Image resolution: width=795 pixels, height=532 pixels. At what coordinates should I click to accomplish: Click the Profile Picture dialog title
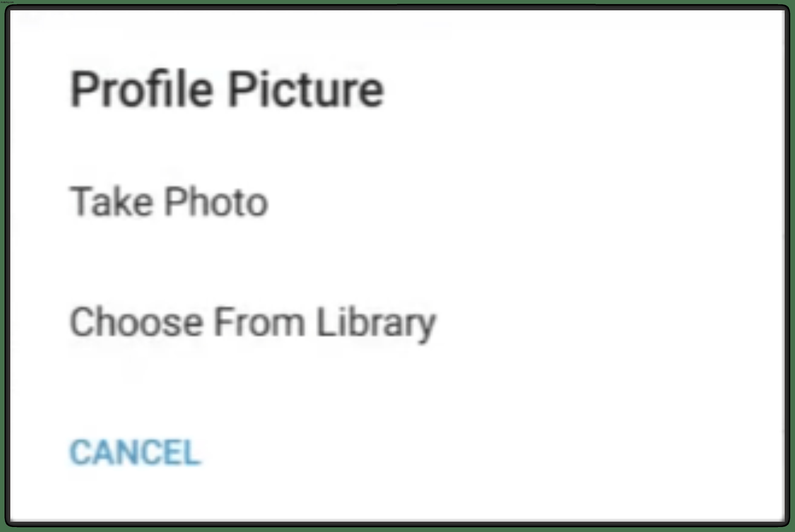pos(227,90)
